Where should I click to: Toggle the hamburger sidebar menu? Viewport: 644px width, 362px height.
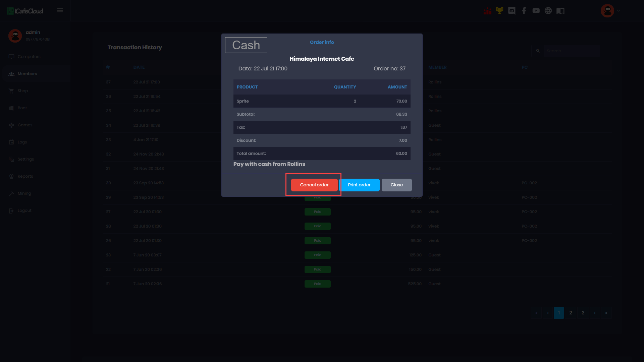(60, 10)
